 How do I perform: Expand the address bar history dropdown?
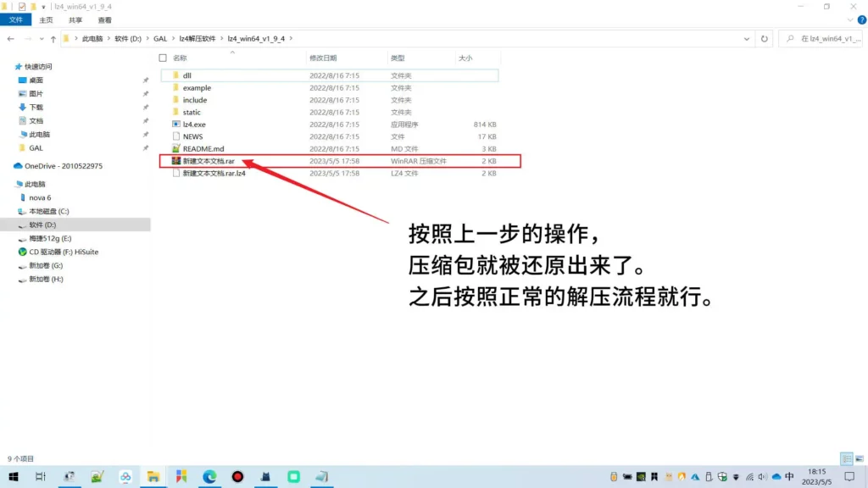[746, 39]
